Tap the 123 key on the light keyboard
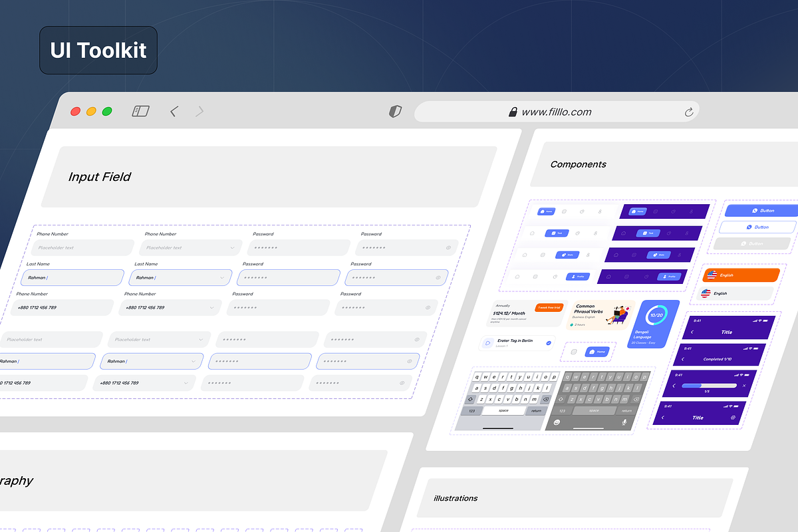The image size is (798, 532). pos(471,410)
